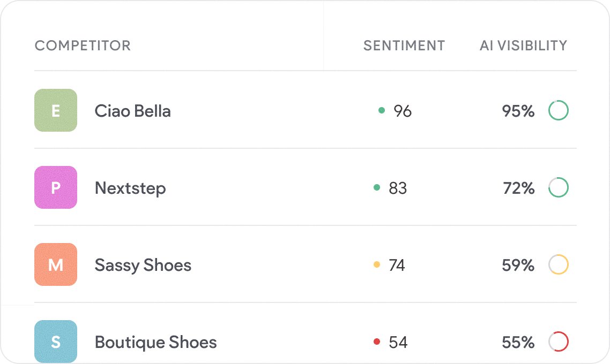The height and width of the screenshot is (364, 610).
Task: Click the orange M avatar icon
Action: pos(56,264)
